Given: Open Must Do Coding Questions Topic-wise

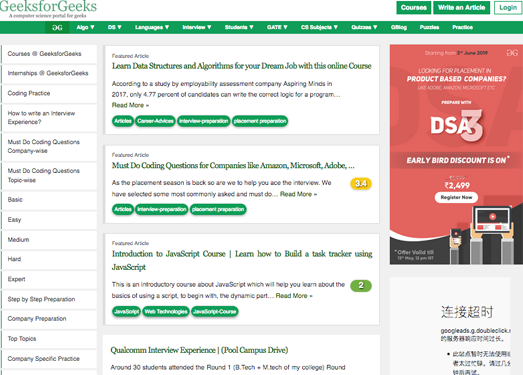Looking at the screenshot, I should 49,175.
